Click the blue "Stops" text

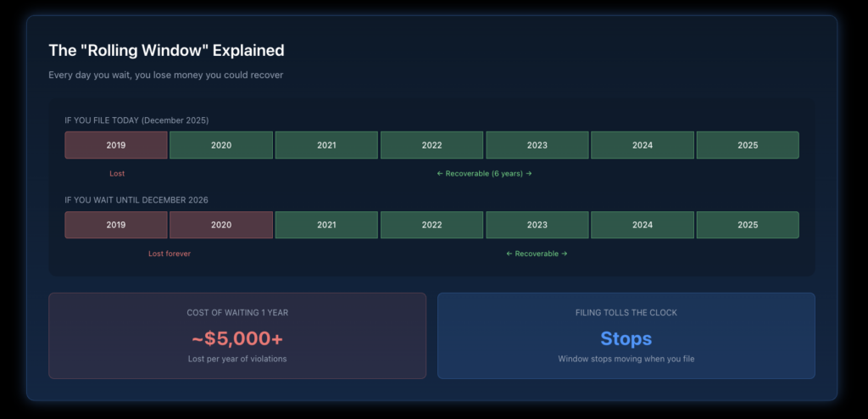[x=626, y=338]
